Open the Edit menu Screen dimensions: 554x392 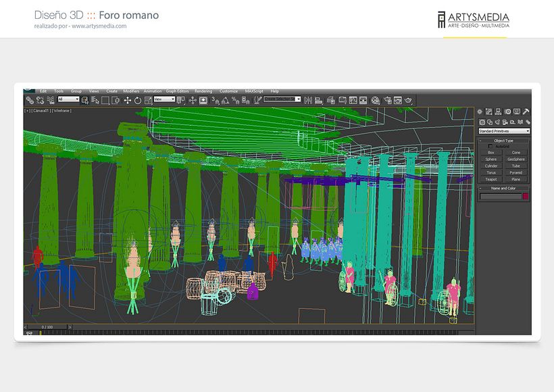pos(43,91)
